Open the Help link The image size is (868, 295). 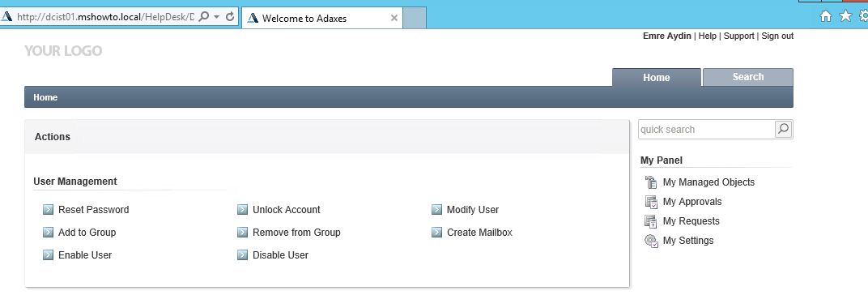pos(707,36)
